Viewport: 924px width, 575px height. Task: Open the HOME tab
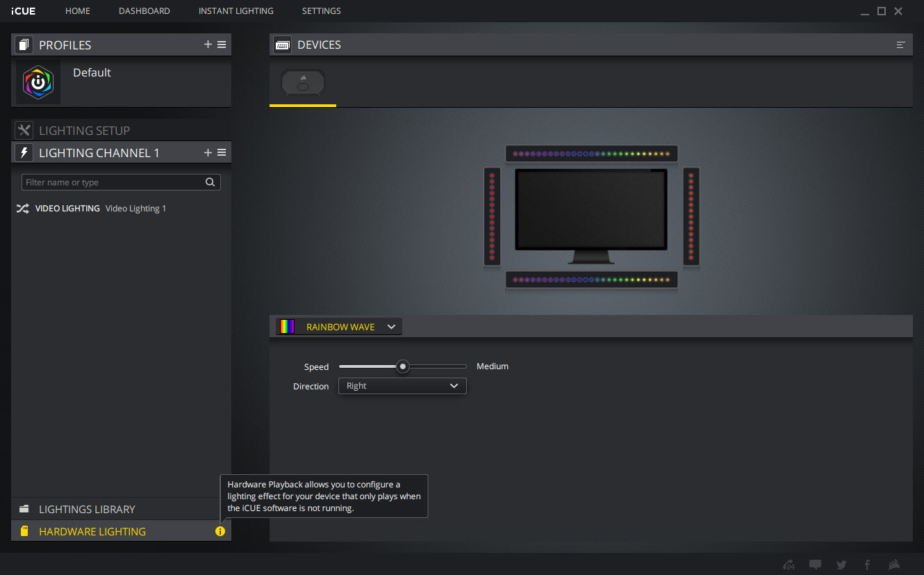[78, 11]
